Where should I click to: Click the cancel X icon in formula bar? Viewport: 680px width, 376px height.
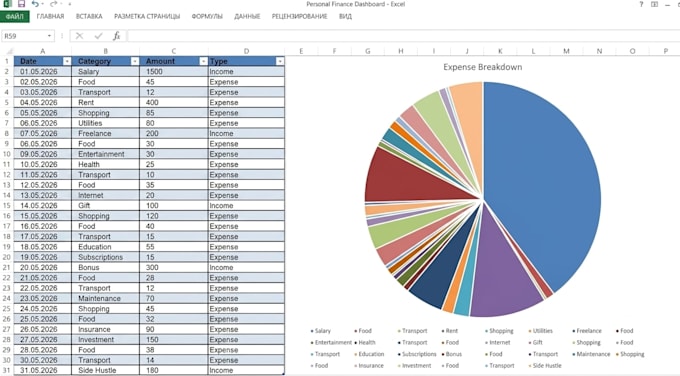pyautogui.click(x=79, y=36)
